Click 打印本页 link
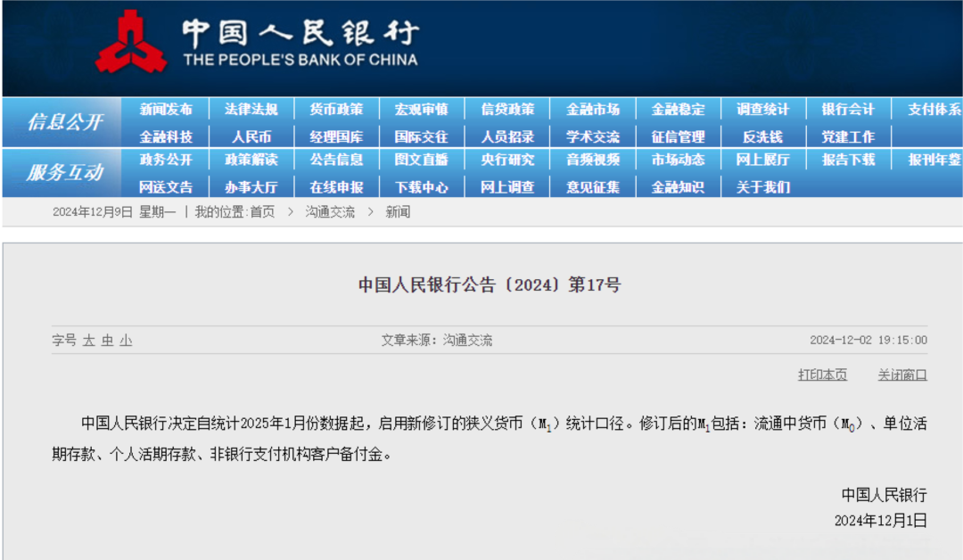963x560 pixels. 822,375
